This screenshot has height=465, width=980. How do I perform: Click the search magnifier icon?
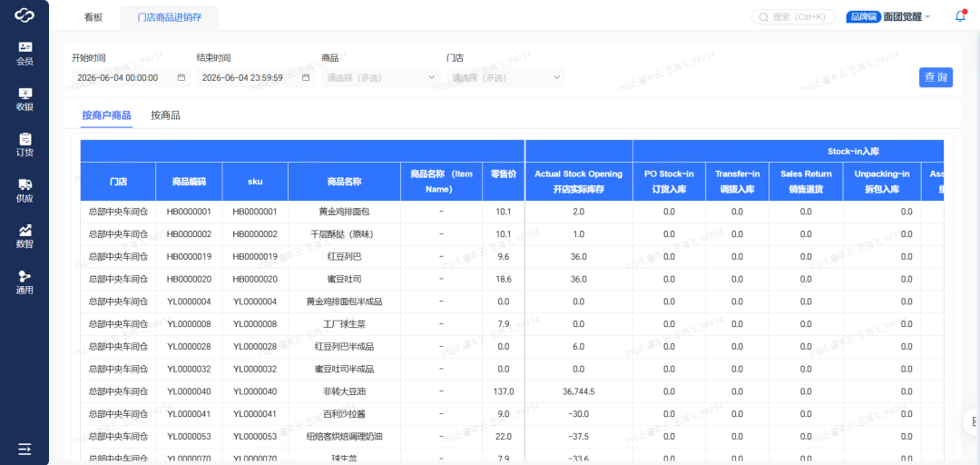763,17
